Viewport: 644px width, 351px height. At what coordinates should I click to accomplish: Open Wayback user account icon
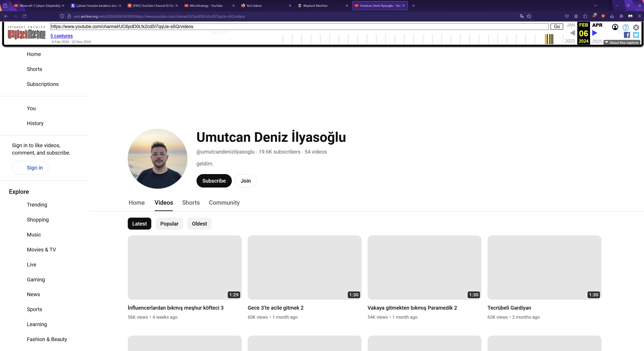615,27
